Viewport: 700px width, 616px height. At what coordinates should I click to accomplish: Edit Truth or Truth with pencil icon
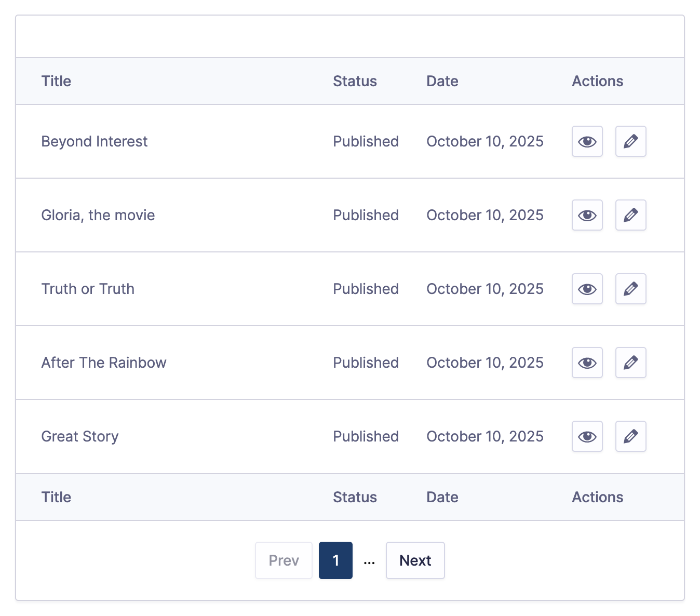(x=630, y=289)
